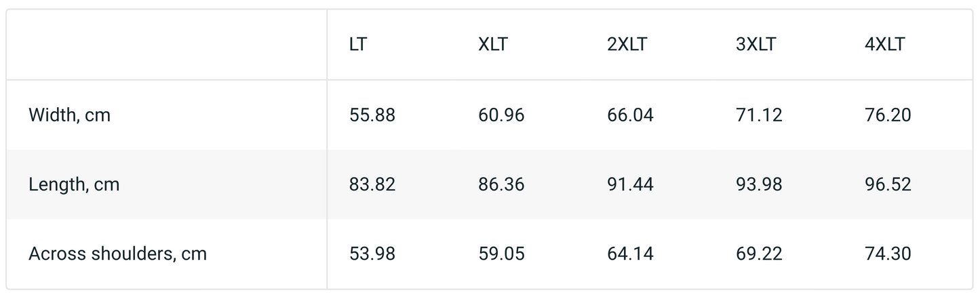Select the XLT width value 60.96
The height and width of the screenshot is (297, 980).
pyautogui.click(x=501, y=115)
